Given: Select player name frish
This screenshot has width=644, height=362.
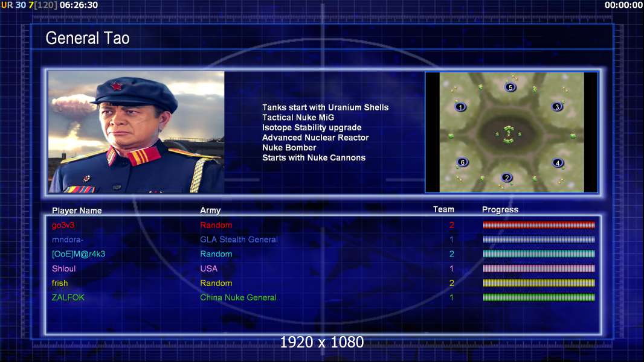Looking at the screenshot, I should pos(60,284).
